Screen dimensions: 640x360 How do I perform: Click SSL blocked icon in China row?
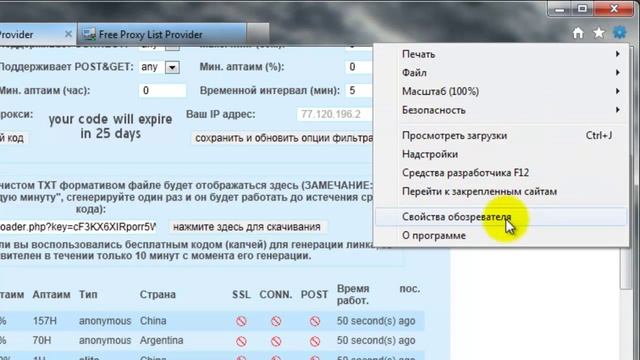[241, 321]
